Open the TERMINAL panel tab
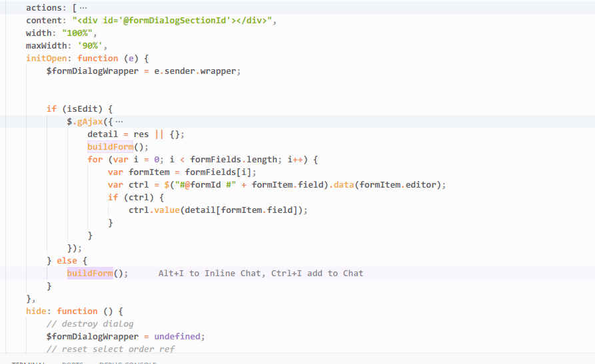 (28, 363)
